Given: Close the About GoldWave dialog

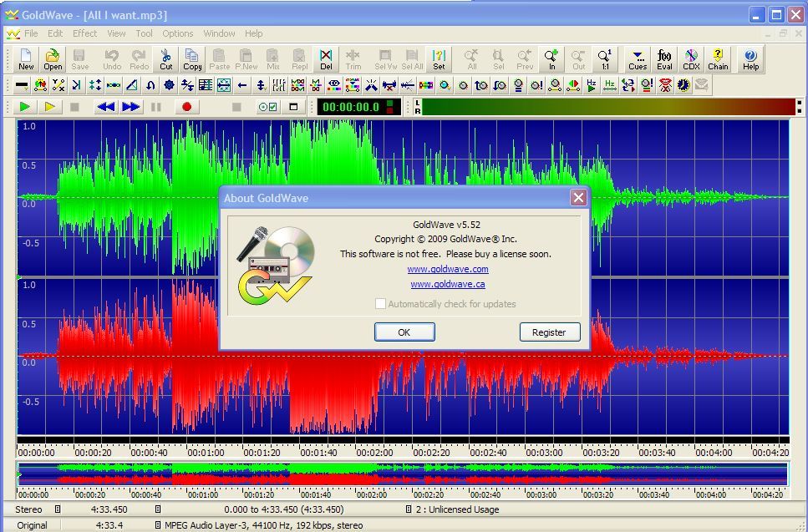Looking at the screenshot, I should [x=579, y=197].
